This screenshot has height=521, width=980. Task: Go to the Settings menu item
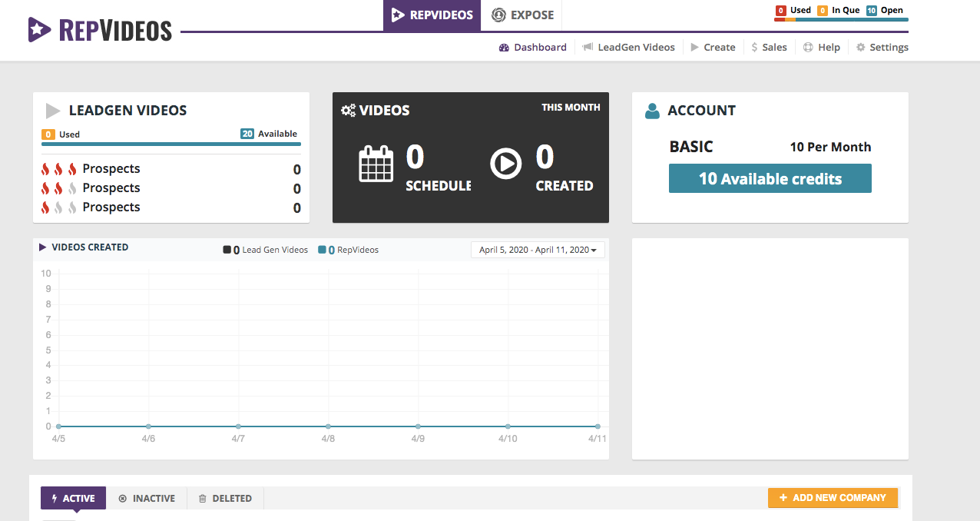coord(882,47)
